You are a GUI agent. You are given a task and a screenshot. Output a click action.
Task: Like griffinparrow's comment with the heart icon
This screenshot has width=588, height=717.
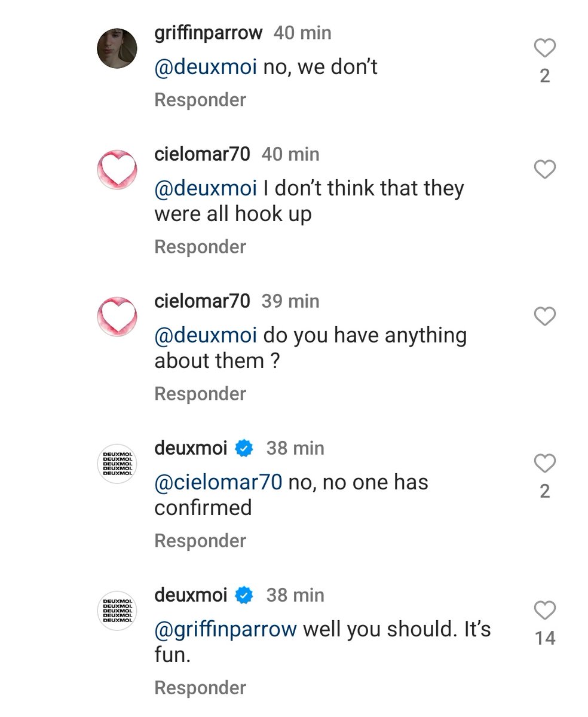click(544, 48)
